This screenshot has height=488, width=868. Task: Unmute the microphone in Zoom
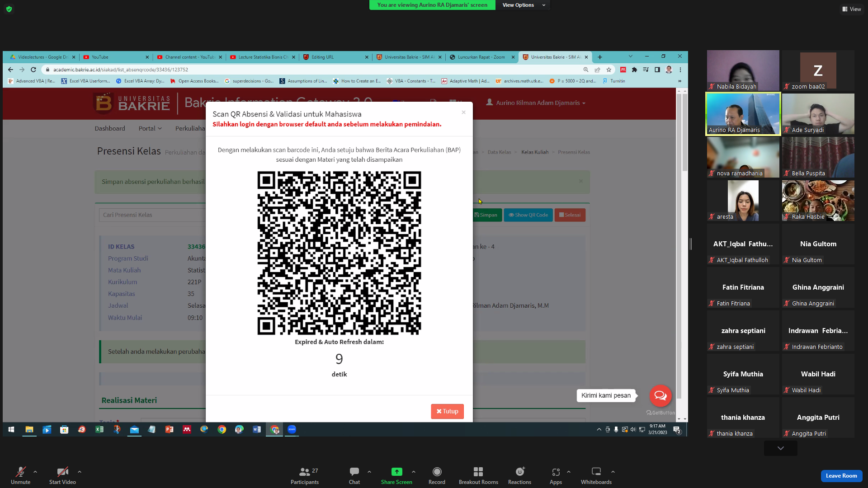[20, 475]
